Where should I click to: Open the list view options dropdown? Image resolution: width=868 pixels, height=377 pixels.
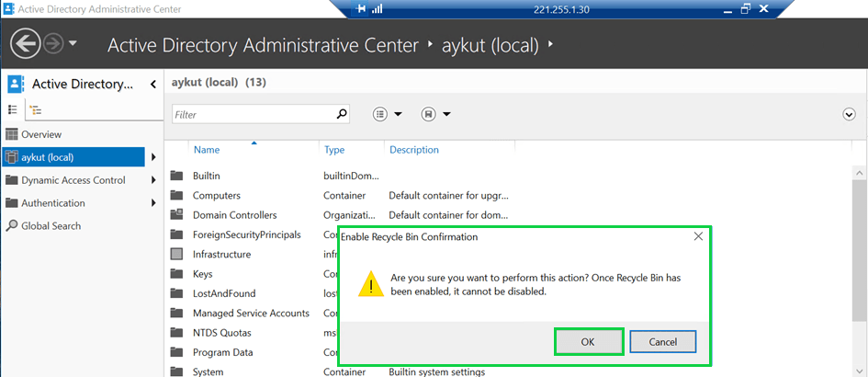(388, 114)
